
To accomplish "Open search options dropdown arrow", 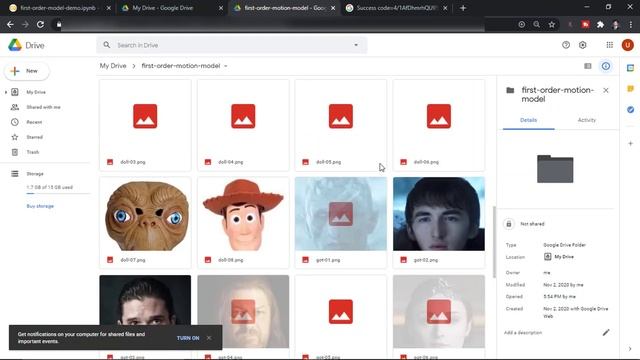I will pos(356,45).
